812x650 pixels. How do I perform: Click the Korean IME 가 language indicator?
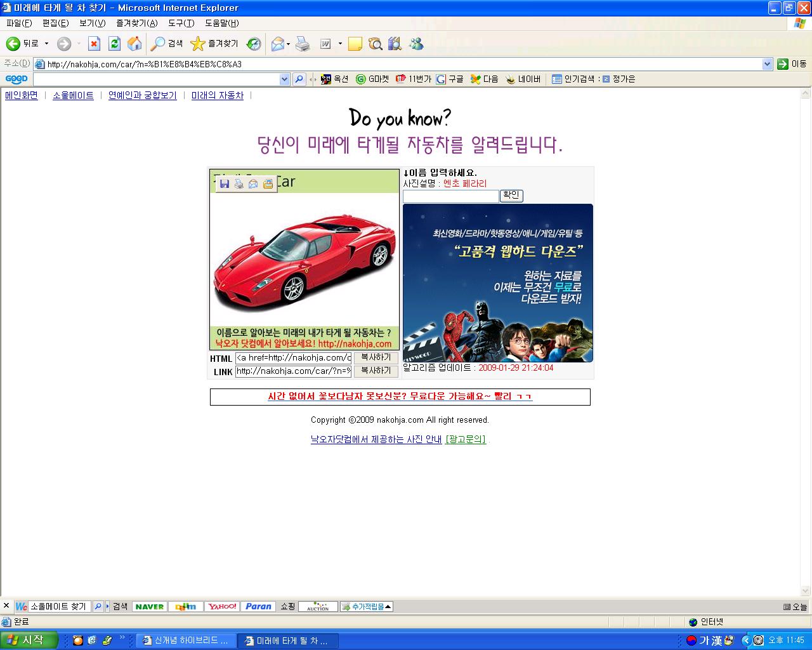[x=704, y=640]
